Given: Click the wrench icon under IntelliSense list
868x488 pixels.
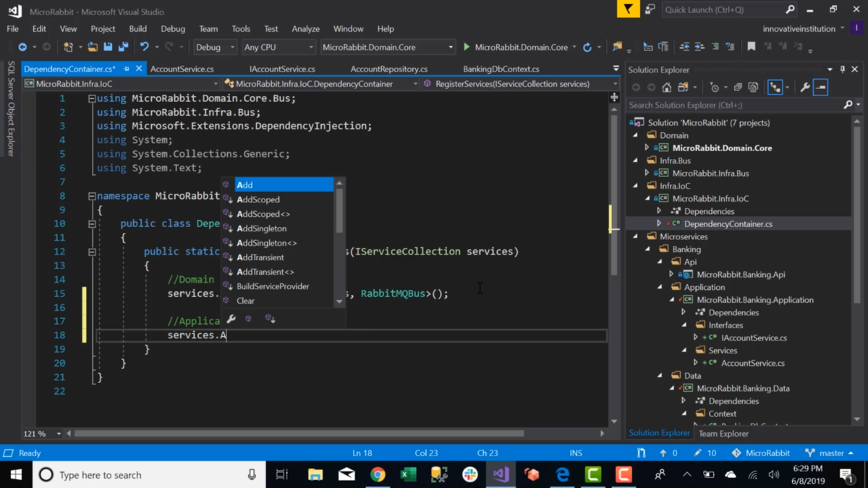Looking at the screenshot, I should point(231,319).
